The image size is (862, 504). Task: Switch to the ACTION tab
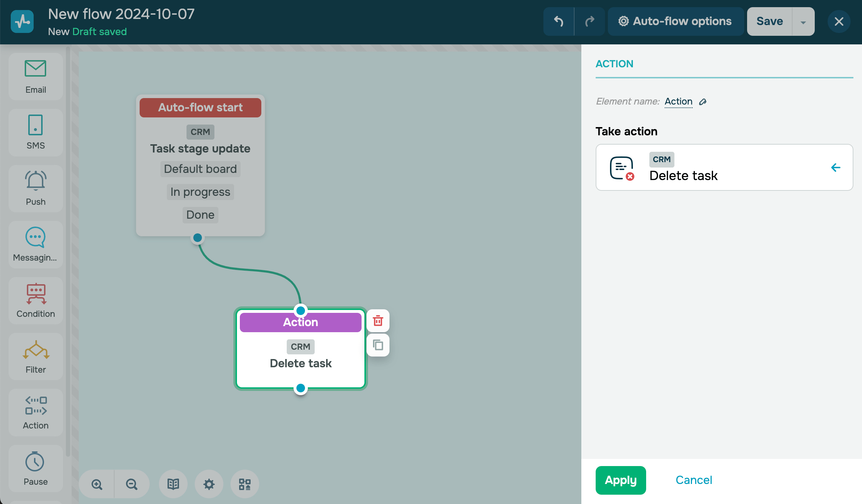tap(614, 64)
